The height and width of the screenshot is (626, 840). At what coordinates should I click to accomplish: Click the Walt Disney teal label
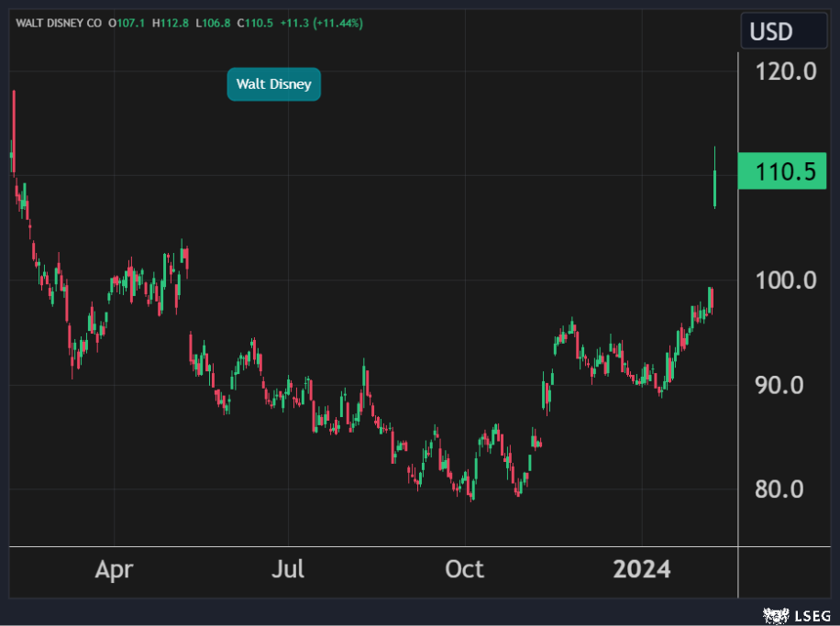point(273,85)
